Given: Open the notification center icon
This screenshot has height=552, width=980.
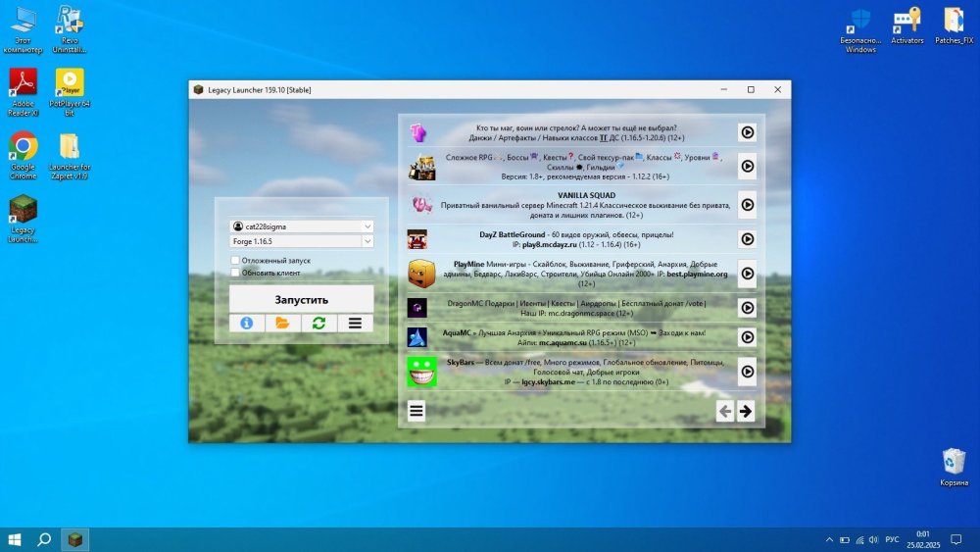Looking at the screenshot, I should click(955, 539).
